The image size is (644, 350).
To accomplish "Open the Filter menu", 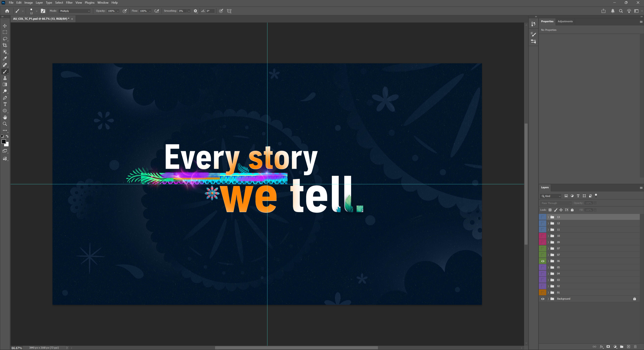I will [x=69, y=3].
